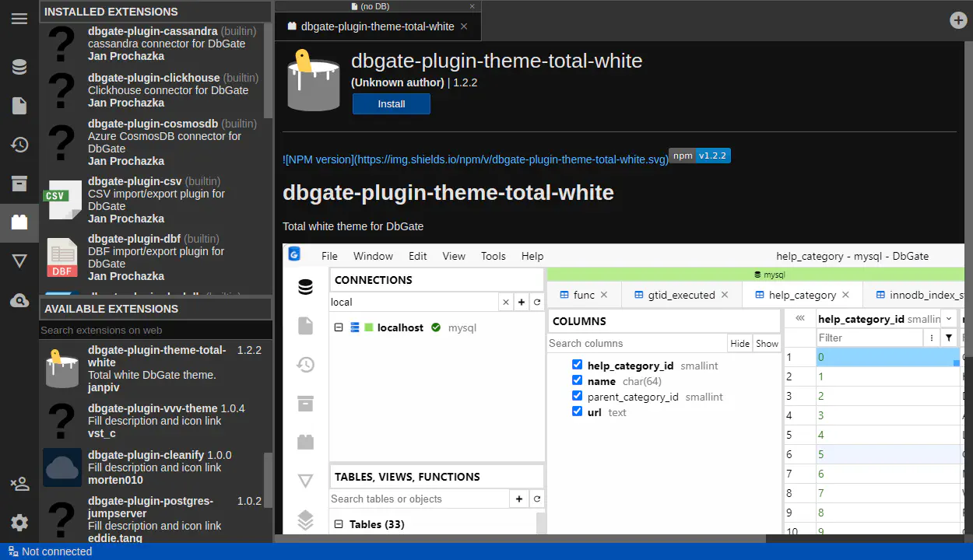
Task: Click the README preview screenshot image
Action: click(623, 389)
